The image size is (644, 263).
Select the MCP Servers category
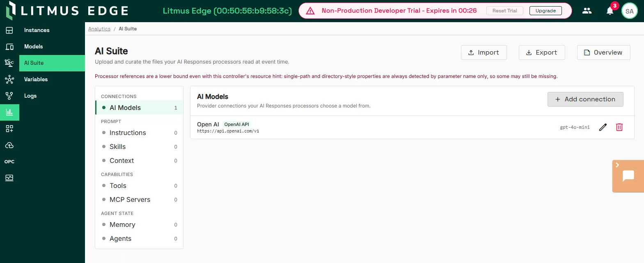click(139, 199)
